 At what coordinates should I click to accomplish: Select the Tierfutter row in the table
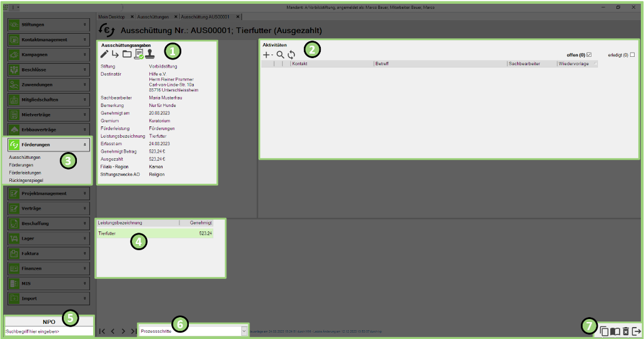155,233
